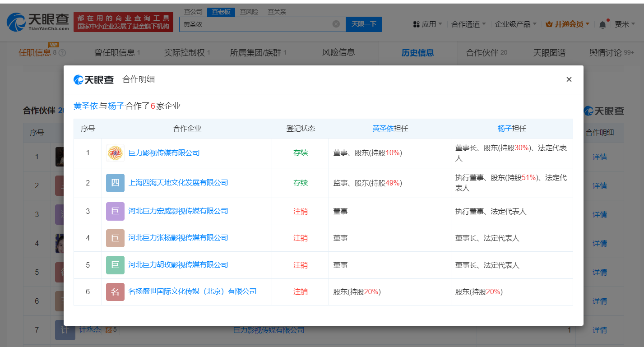This screenshot has height=347, width=644.
Task: Open the 黄圣依 link in dialog summary
Action: [x=86, y=106]
